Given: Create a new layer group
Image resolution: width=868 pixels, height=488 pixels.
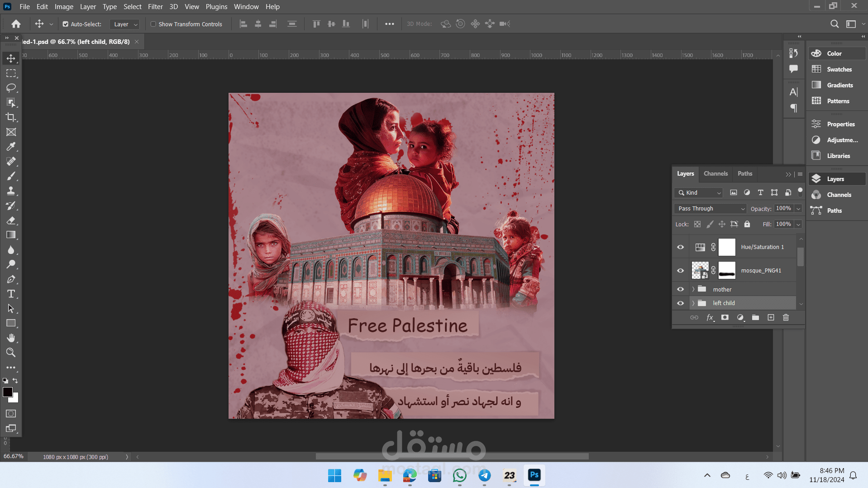Looking at the screenshot, I should coord(755,317).
